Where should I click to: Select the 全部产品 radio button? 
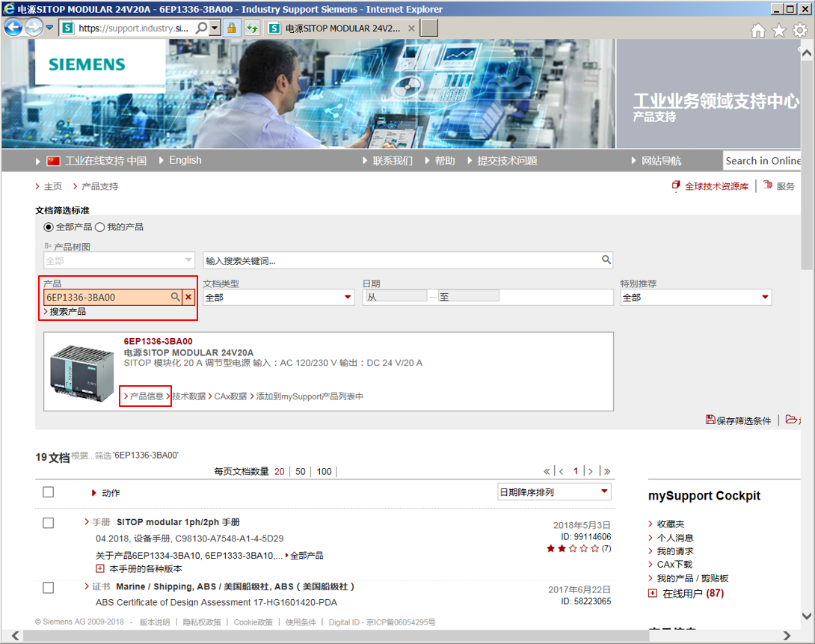[x=49, y=227]
